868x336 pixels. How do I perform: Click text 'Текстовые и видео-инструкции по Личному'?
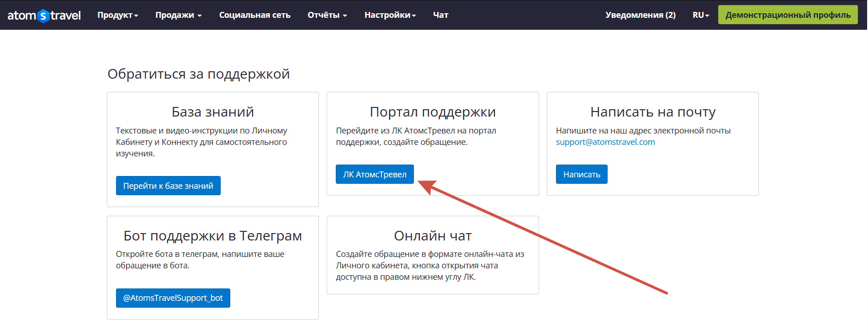pos(201,131)
